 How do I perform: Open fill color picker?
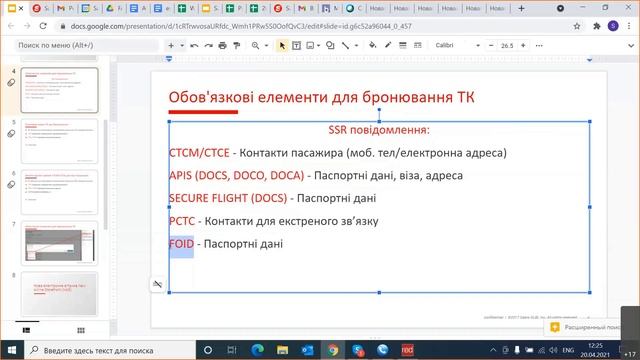pyautogui.click(x=373, y=45)
